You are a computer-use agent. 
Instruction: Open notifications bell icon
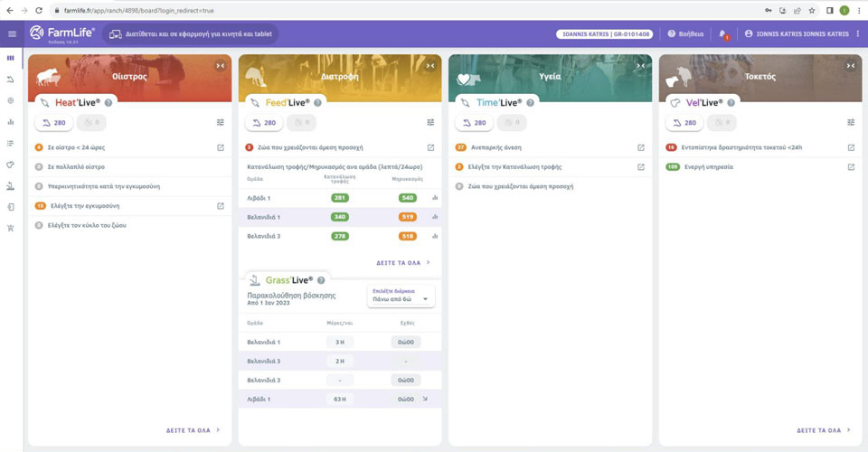(723, 34)
